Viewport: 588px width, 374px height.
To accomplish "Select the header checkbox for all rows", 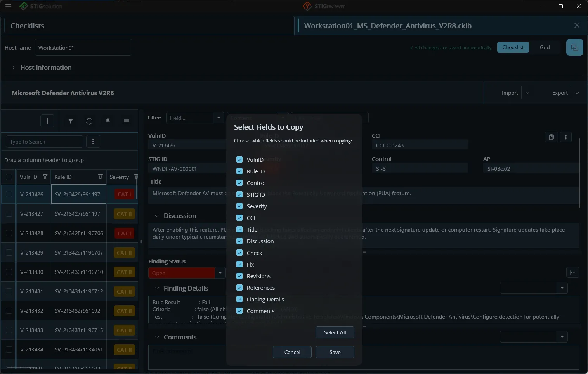I will tap(9, 177).
